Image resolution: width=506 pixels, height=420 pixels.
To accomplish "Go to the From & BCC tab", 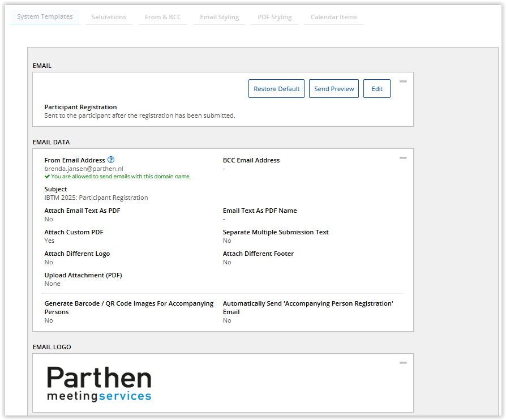I will [x=163, y=18].
